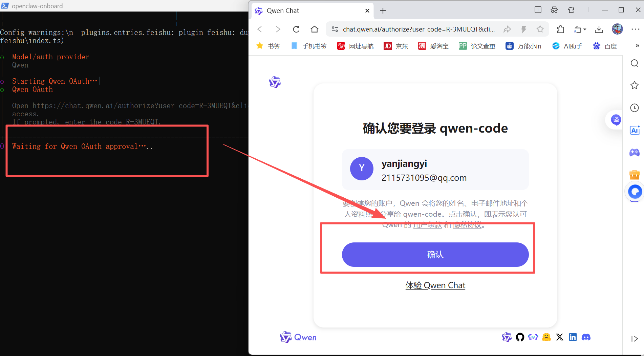644x356 pixels.
Task: Open the LinkedIn footer icon
Action: tap(573, 337)
